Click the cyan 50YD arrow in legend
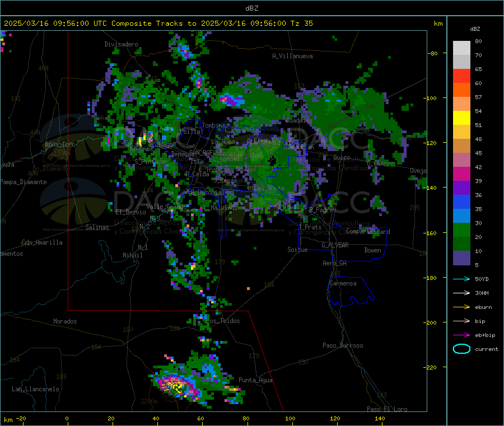 point(461,279)
